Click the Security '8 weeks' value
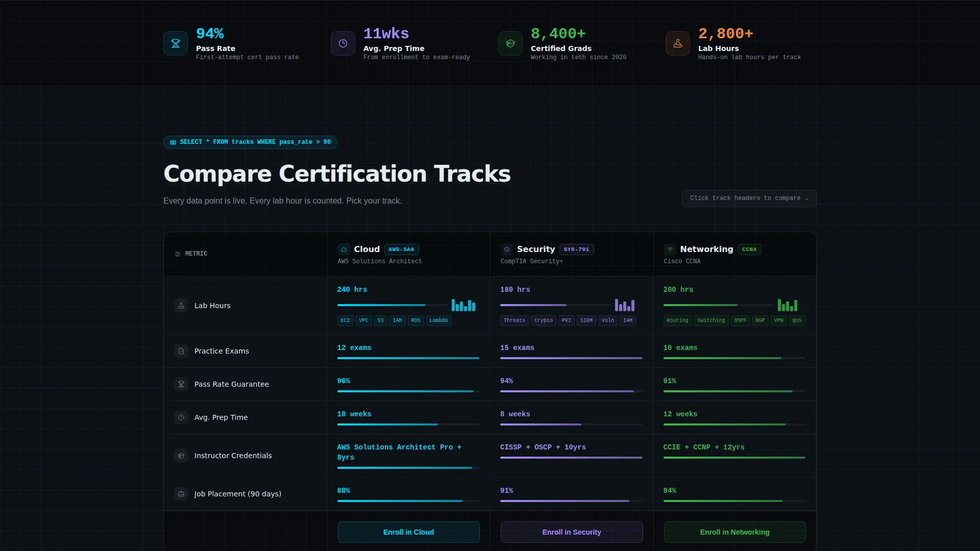 [515, 414]
